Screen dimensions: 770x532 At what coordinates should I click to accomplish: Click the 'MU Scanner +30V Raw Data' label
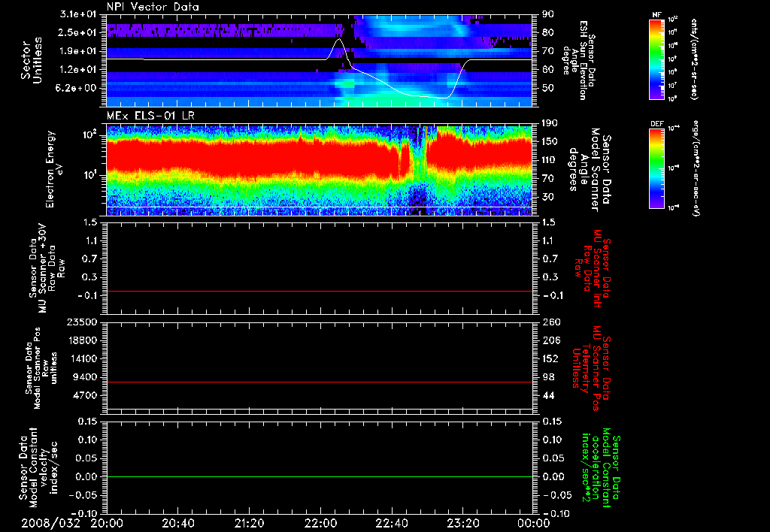tap(47, 268)
